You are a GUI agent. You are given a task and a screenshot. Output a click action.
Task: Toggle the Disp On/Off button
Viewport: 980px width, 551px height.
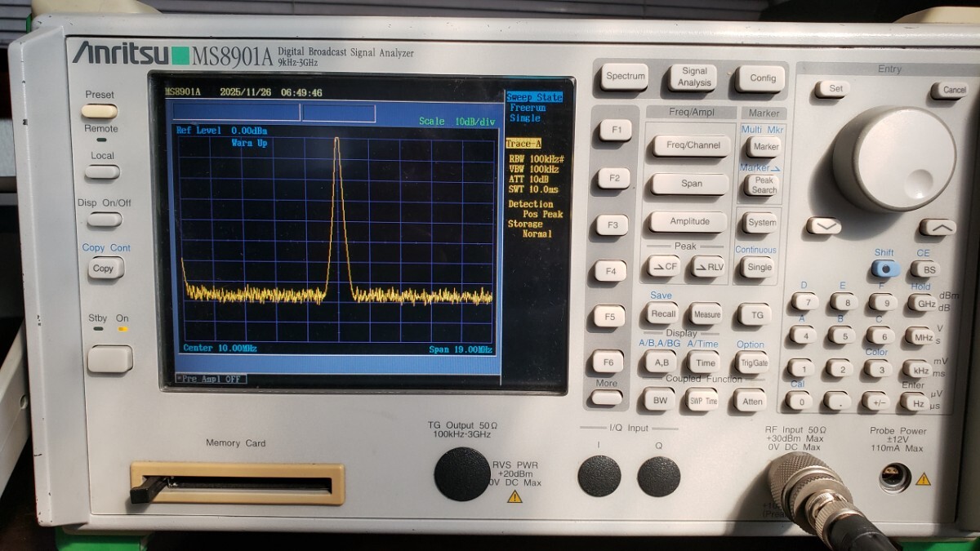105,219
